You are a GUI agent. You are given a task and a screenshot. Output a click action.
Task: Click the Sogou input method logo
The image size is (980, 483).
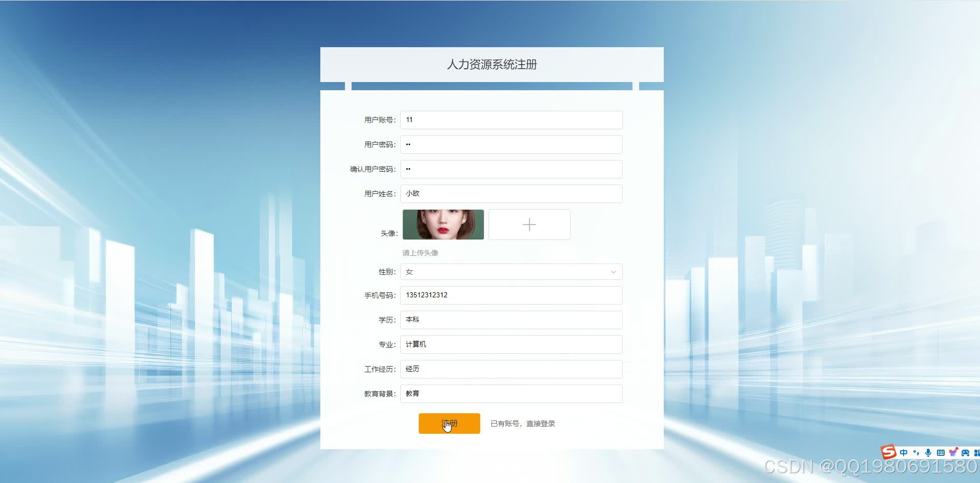[x=888, y=452]
